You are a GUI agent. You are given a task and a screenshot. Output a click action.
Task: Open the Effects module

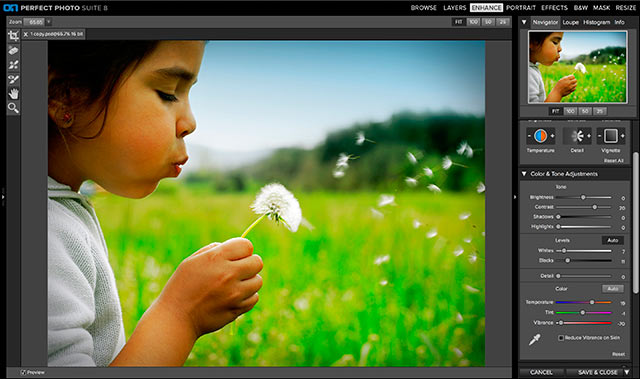(554, 8)
